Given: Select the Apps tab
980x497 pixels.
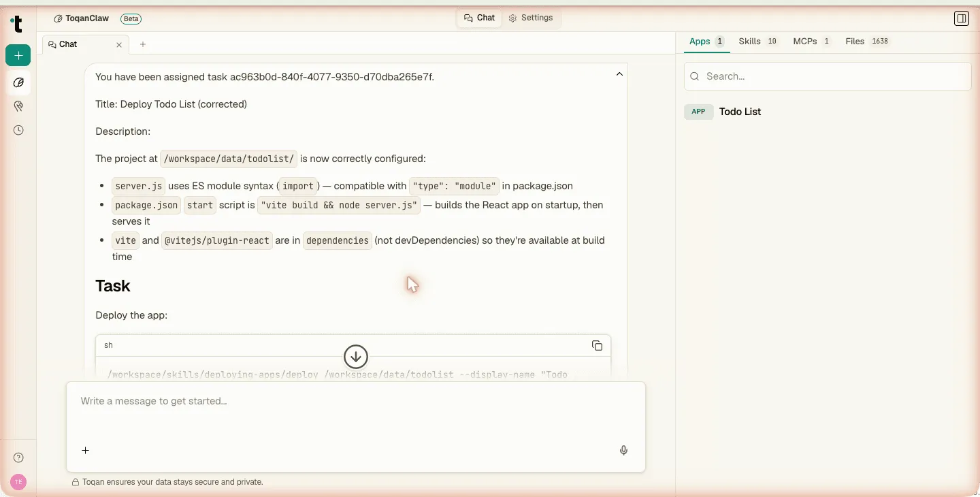Looking at the screenshot, I should pos(706,42).
